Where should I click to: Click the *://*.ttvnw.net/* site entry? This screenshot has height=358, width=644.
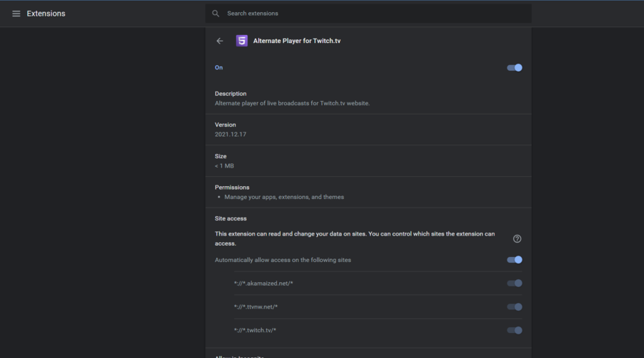pos(255,307)
